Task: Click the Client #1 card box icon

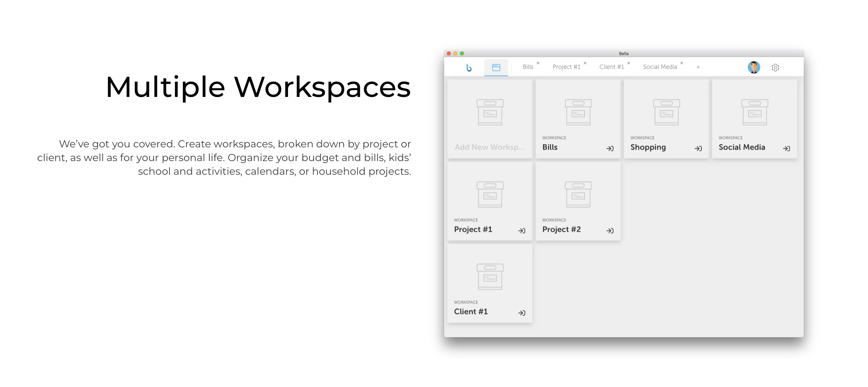Action: pyautogui.click(x=490, y=276)
